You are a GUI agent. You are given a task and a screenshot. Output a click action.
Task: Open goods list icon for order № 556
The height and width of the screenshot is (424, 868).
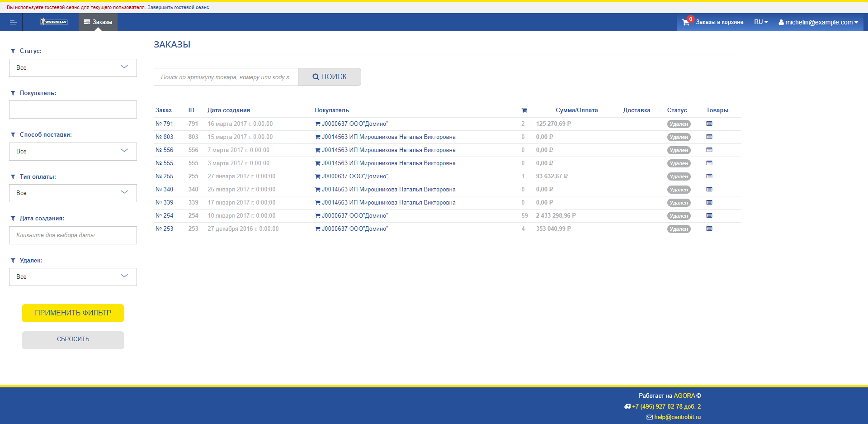(709, 150)
